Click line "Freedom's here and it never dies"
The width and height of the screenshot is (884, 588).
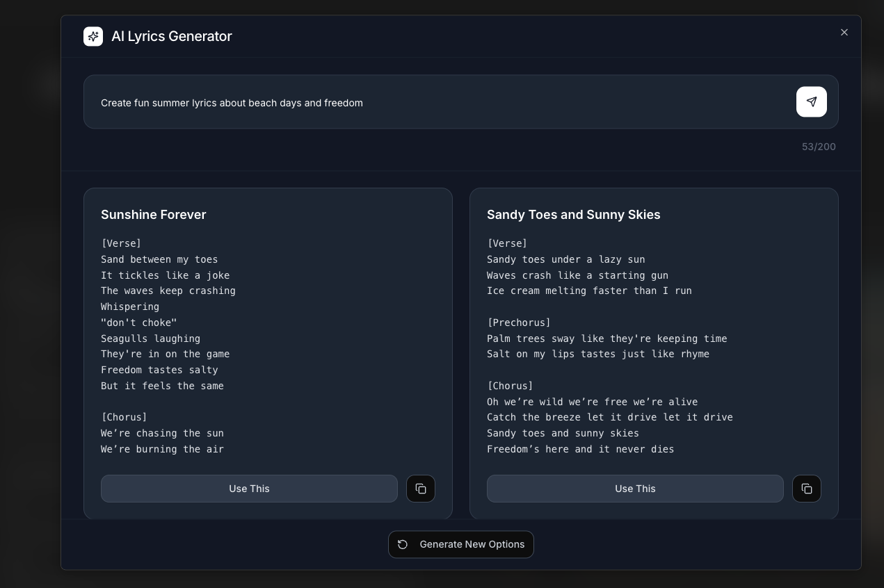point(581,449)
